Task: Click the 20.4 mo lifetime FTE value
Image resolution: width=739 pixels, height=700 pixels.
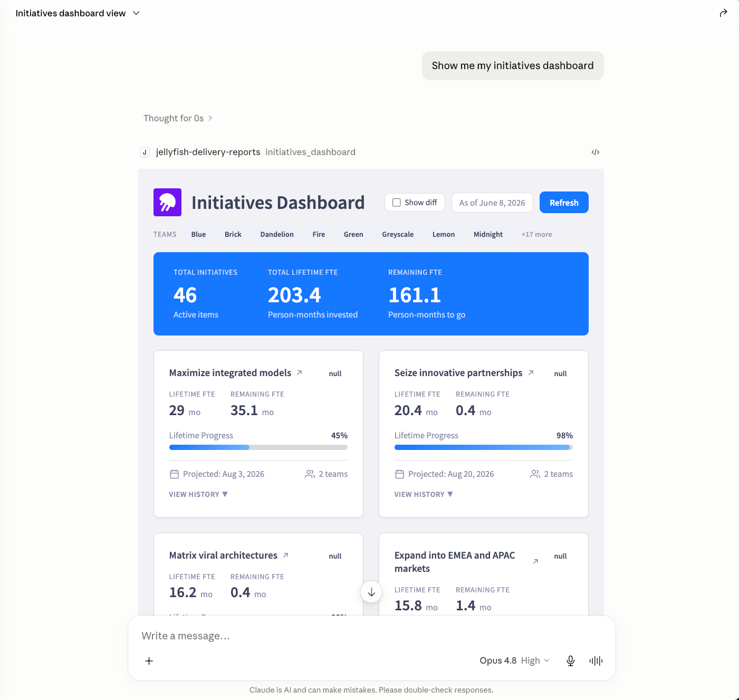Action: pyautogui.click(x=416, y=410)
